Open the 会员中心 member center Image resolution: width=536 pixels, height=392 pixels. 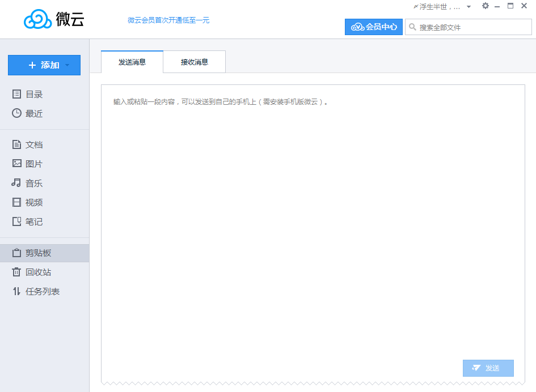click(x=374, y=27)
